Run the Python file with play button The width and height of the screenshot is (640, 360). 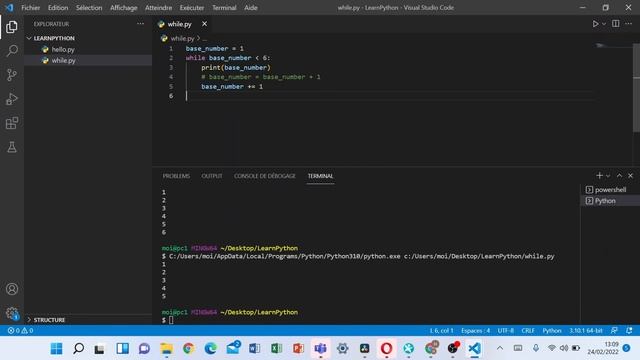595,24
